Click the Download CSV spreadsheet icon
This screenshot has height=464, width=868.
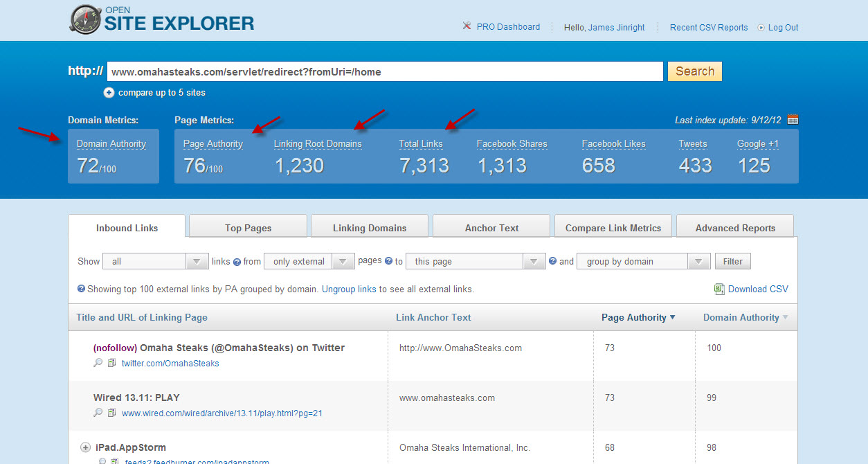[x=719, y=289]
